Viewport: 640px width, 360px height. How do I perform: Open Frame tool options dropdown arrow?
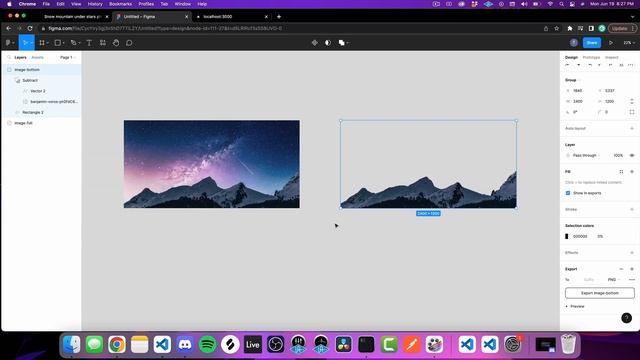(47, 42)
